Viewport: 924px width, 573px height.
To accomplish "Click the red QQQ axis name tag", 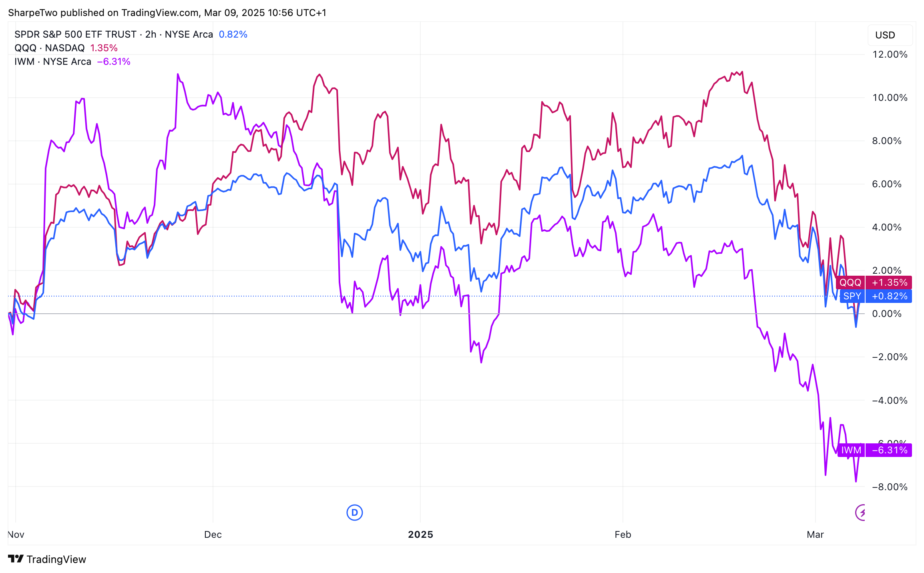I will 850,282.
